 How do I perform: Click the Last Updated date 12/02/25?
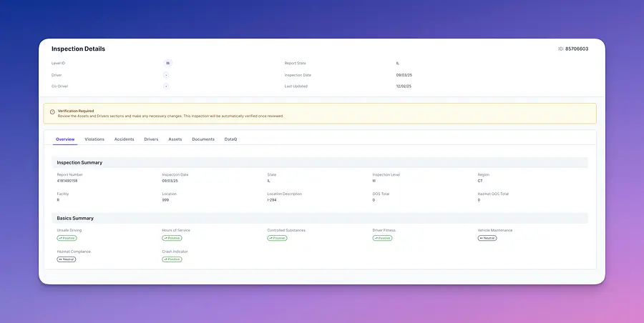(404, 86)
